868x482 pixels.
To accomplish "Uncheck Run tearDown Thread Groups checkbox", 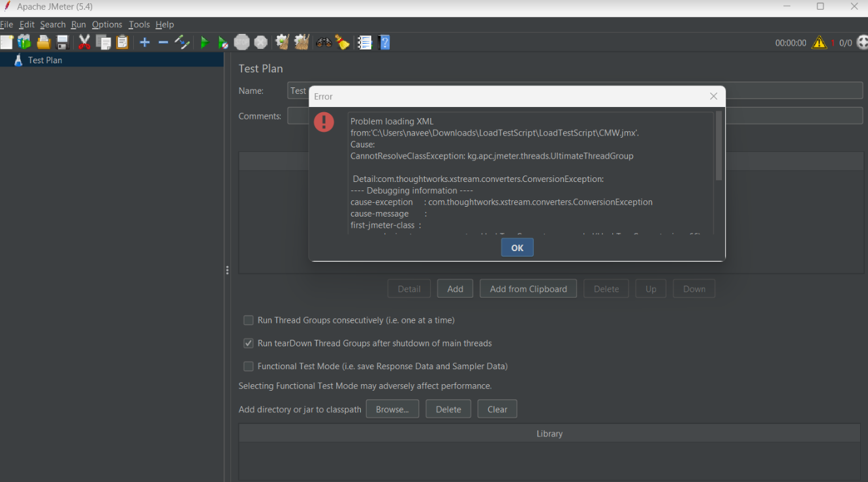I will click(x=249, y=343).
